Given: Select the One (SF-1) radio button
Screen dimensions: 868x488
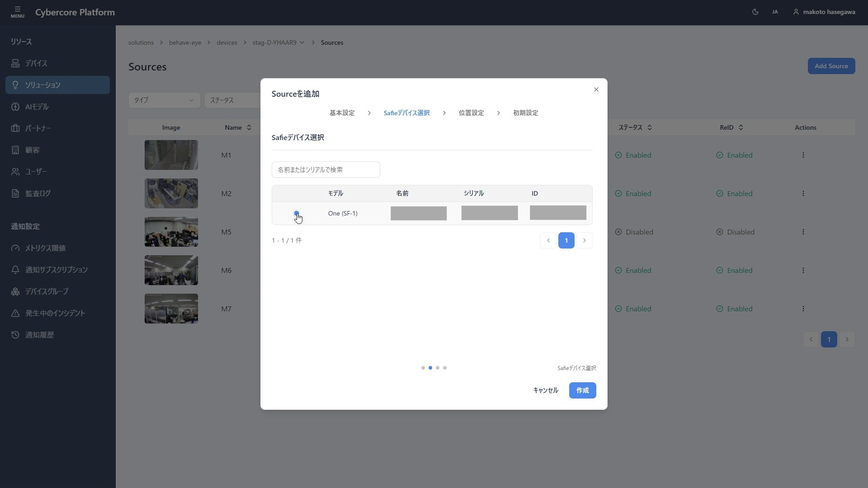Looking at the screenshot, I should pyautogui.click(x=297, y=213).
